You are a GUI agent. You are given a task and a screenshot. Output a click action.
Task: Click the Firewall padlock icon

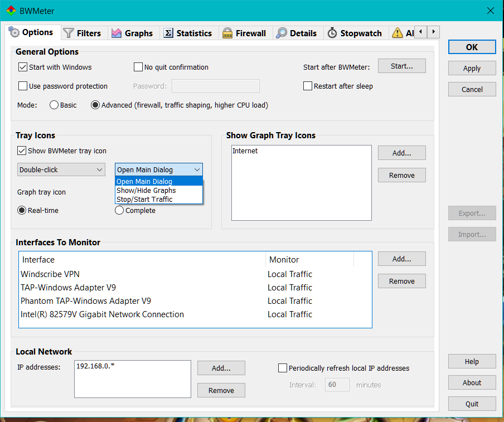tap(227, 33)
